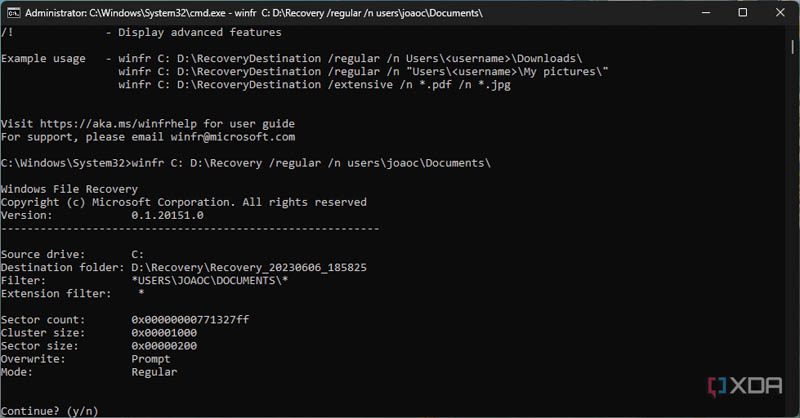Click the typed winfr command line
The height and width of the screenshot is (418, 800).
(311, 163)
